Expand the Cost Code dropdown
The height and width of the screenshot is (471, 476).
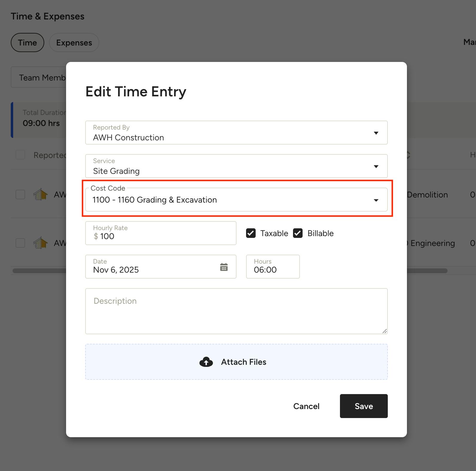click(376, 200)
